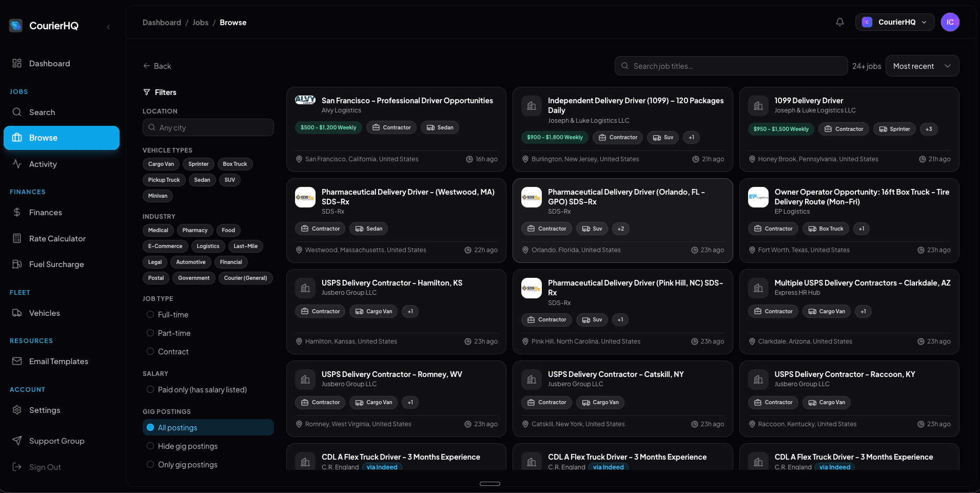Open the IC user avatar menu
Viewport: 980px width, 493px height.
(950, 22)
